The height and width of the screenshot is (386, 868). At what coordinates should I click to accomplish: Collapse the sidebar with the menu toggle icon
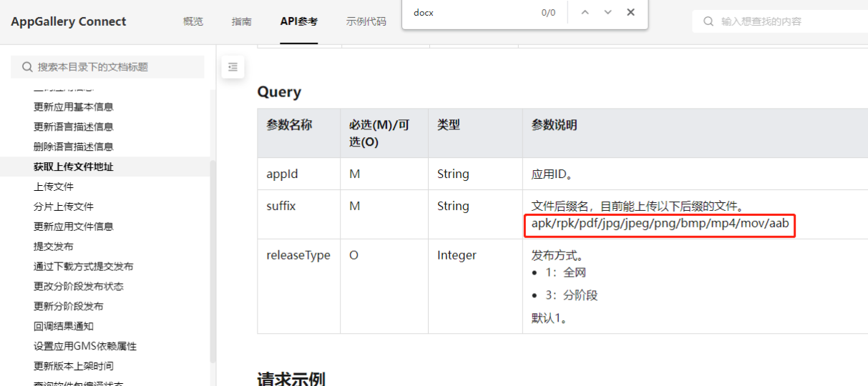(233, 67)
